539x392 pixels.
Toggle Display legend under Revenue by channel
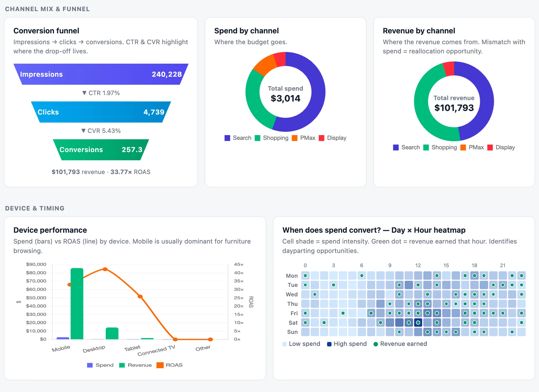(501, 147)
